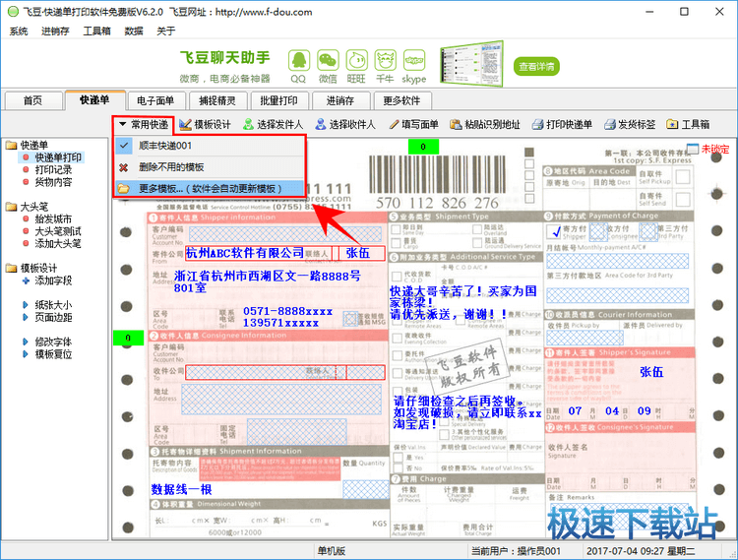Viewport: 738px width, 560px height.
Task: Open the 数据 menu
Action: (x=134, y=31)
